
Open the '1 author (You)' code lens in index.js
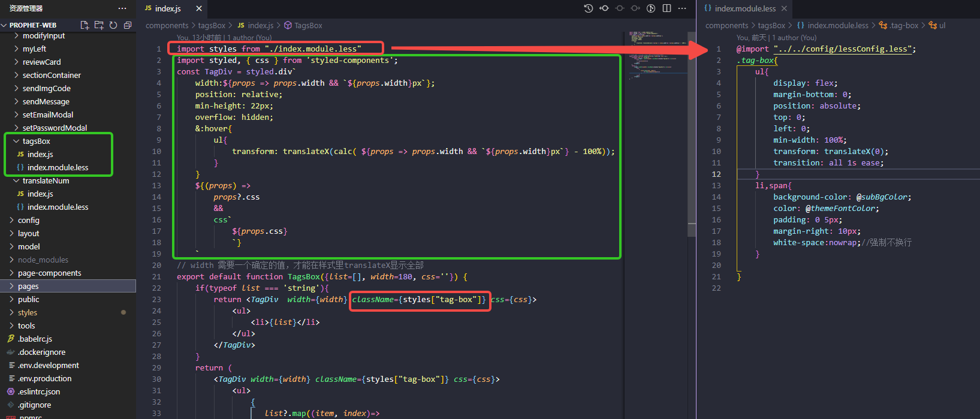pyautogui.click(x=249, y=38)
